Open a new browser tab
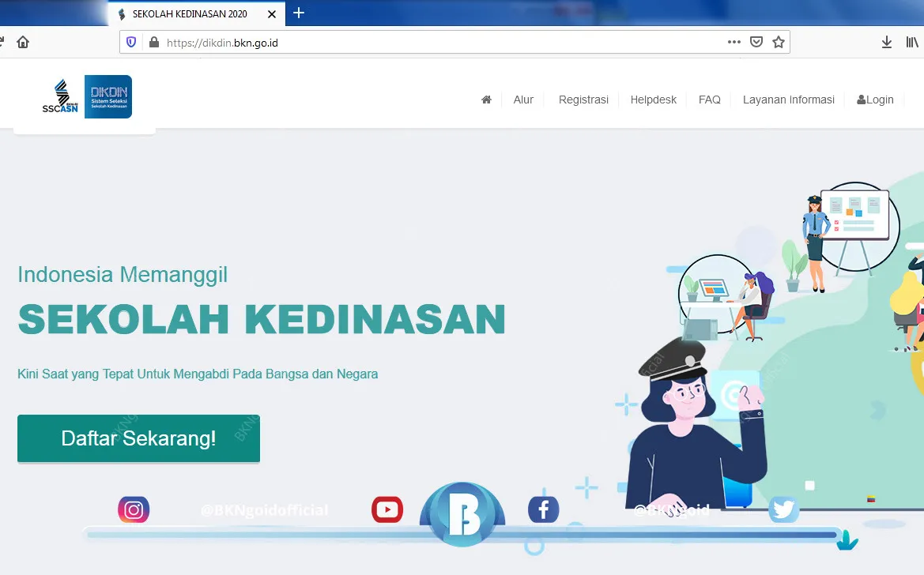 coord(299,13)
